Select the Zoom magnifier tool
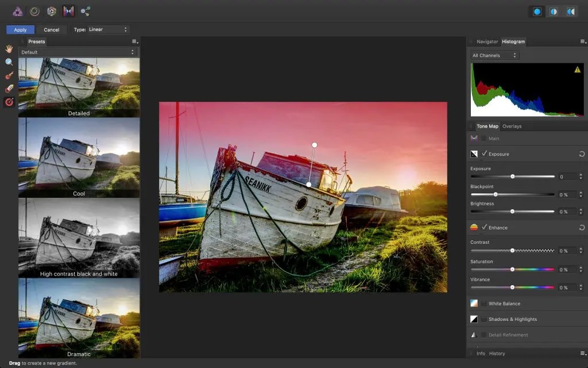The image size is (588, 368). [x=9, y=62]
